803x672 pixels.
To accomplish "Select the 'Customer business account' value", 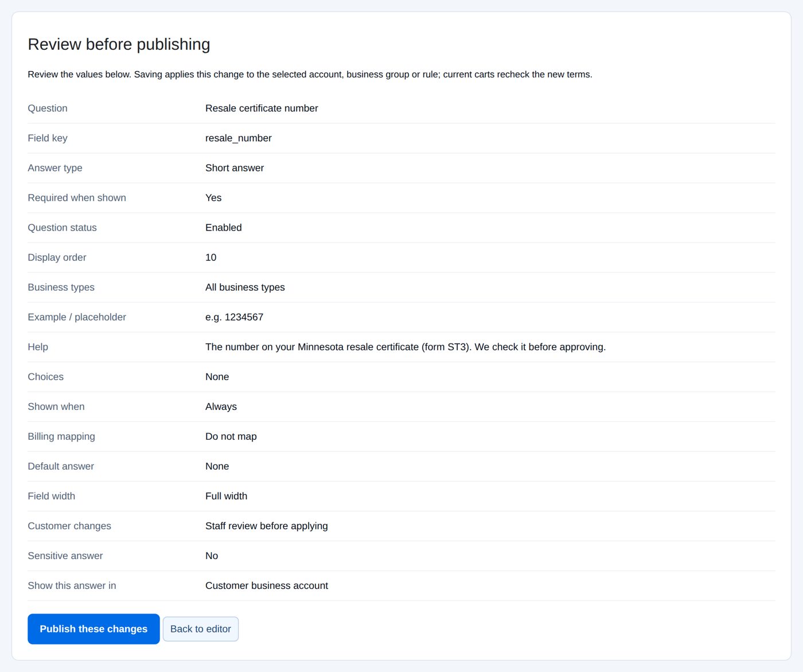I will [267, 585].
